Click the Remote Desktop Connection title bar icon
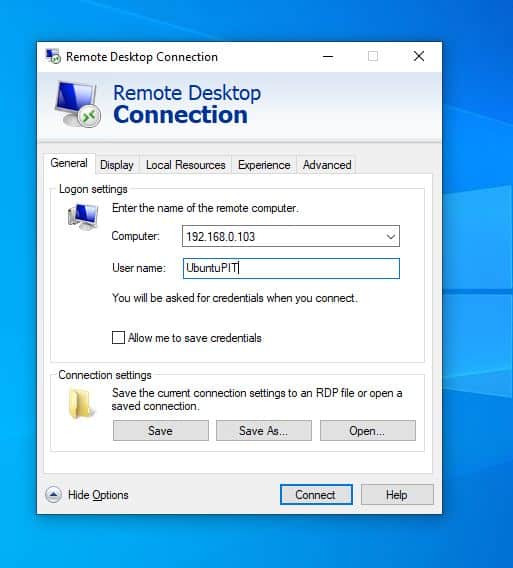The image size is (513, 568). tap(53, 56)
